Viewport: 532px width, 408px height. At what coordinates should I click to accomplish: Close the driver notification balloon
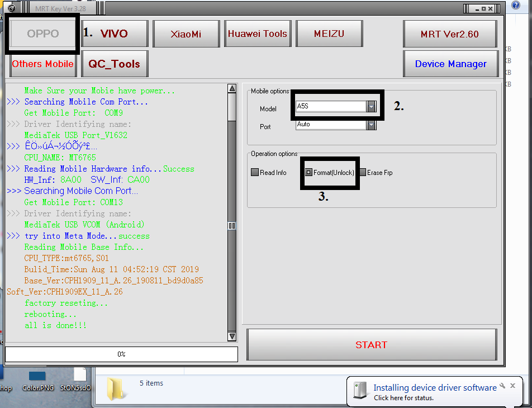coord(512,386)
